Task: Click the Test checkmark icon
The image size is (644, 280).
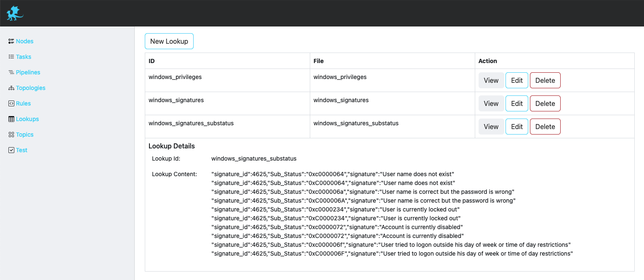Action: [11, 150]
